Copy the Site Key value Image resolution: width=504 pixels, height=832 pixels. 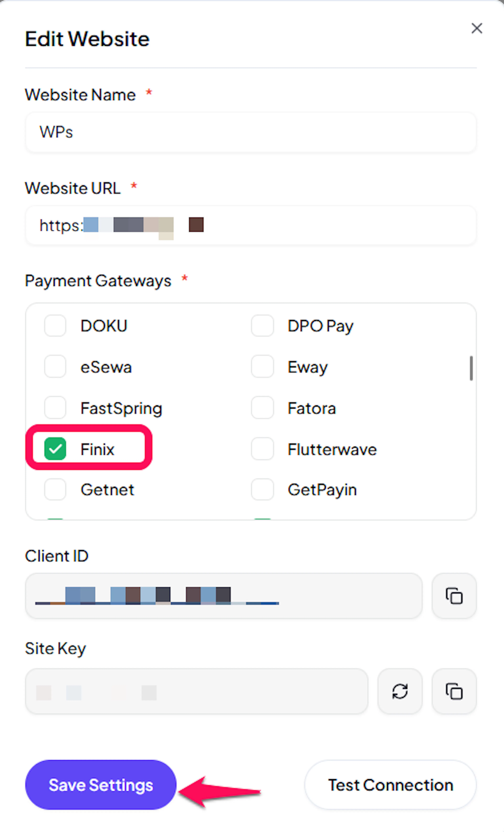click(x=454, y=691)
